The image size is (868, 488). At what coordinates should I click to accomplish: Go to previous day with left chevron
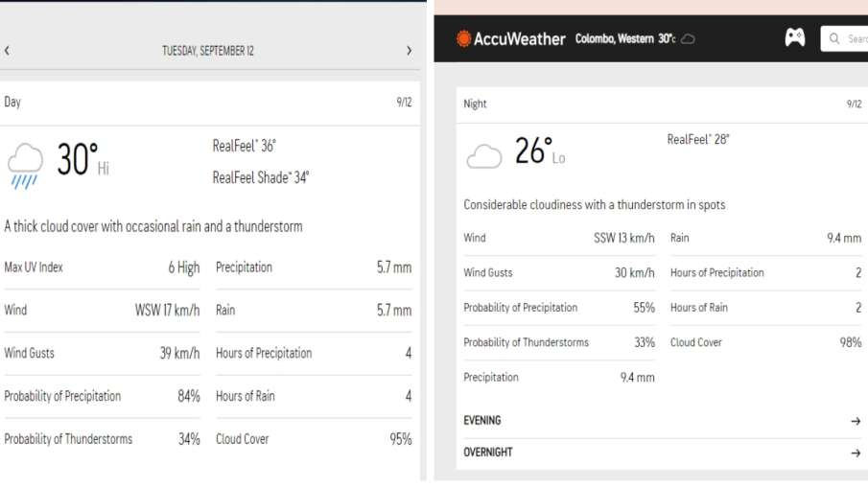pos(7,51)
